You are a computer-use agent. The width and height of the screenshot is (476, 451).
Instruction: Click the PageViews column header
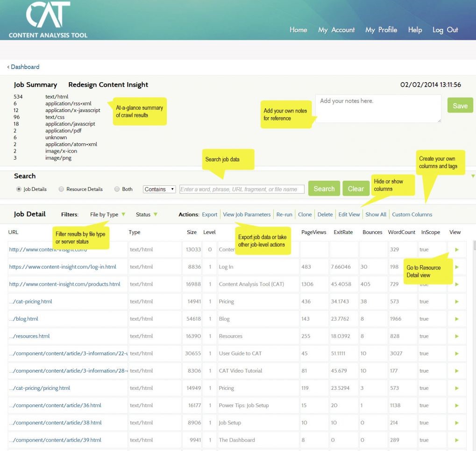point(313,232)
